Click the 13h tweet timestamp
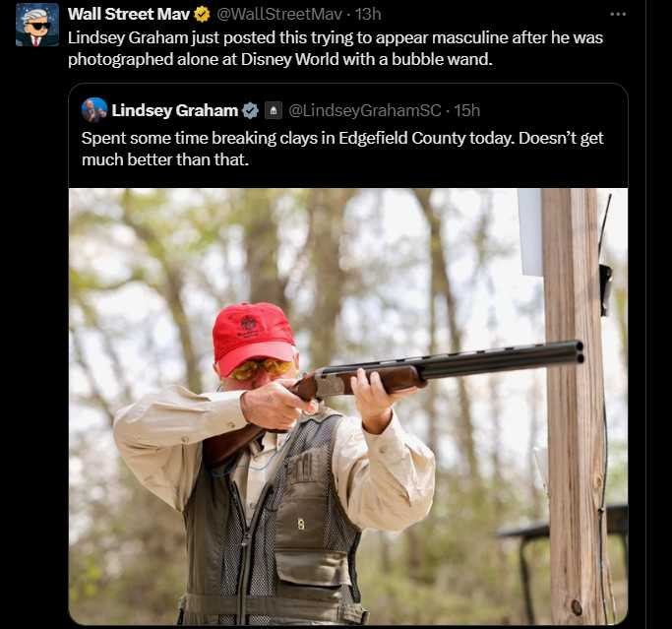Screen dimensions: 672x629 [368, 14]
